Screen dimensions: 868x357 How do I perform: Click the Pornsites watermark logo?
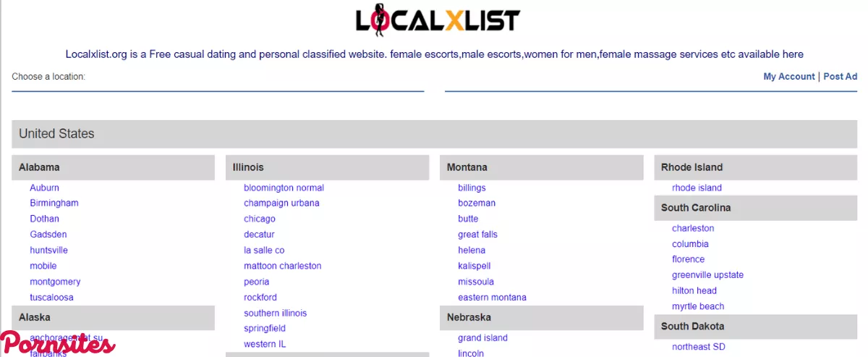pyautogui.click(x=58, y=344)
